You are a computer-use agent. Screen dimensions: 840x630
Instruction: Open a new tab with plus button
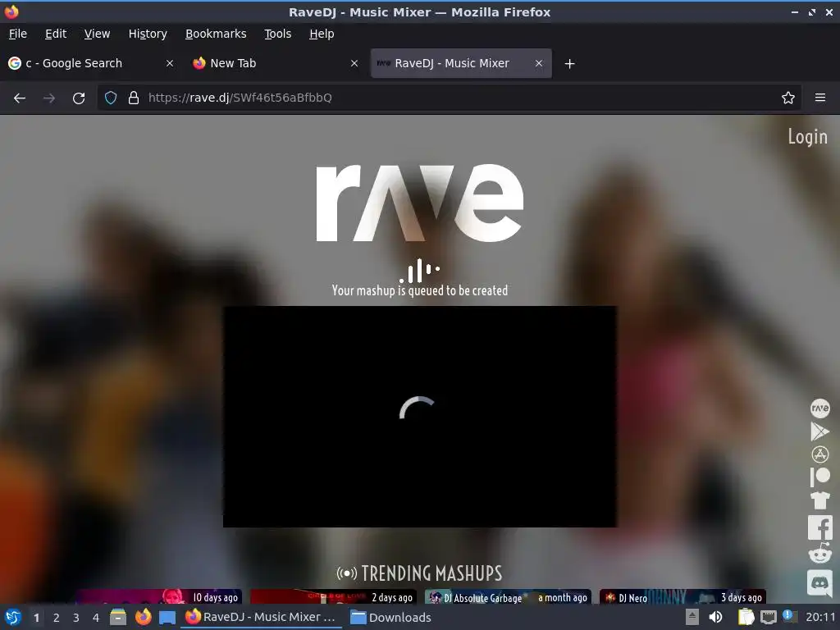569,64
